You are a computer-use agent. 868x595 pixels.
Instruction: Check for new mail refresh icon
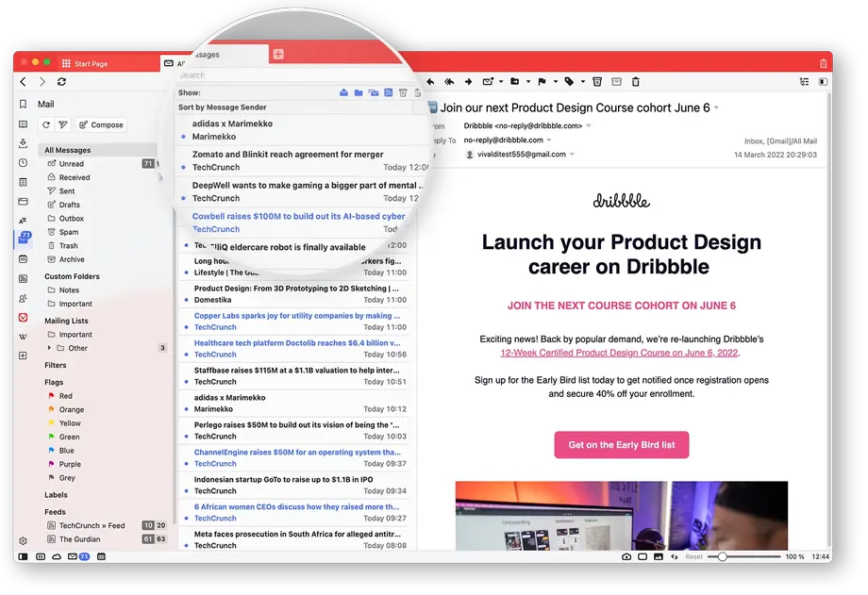[x=46, y=125]
